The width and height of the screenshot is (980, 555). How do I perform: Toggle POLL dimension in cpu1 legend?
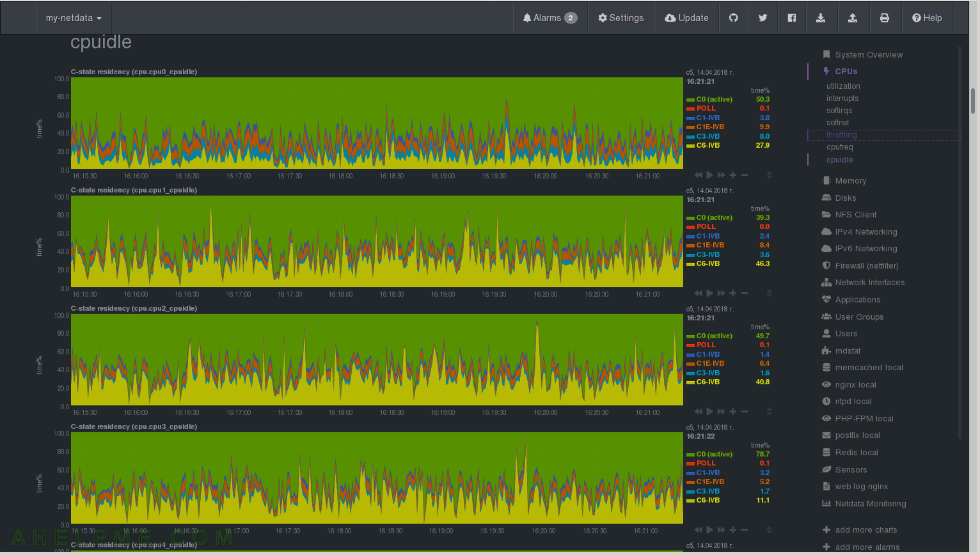point(706,227)
